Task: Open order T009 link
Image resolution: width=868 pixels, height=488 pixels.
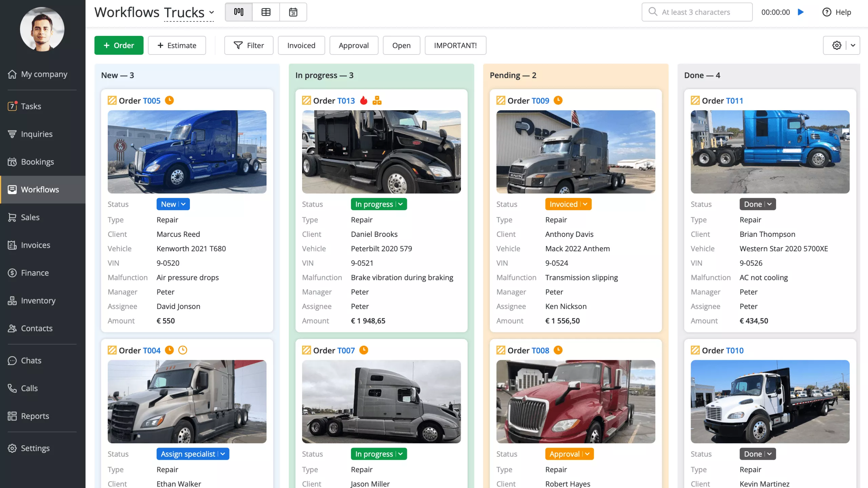Action: tap(540, 101)
